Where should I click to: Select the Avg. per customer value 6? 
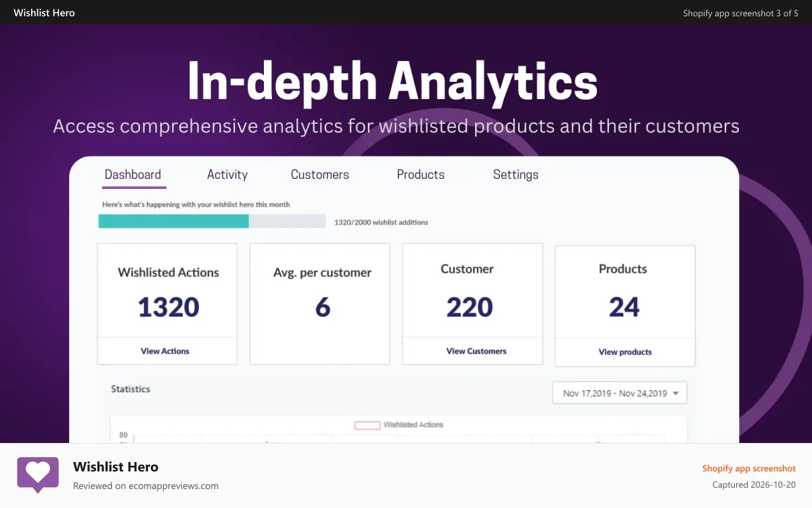click(x=323, y=308)
